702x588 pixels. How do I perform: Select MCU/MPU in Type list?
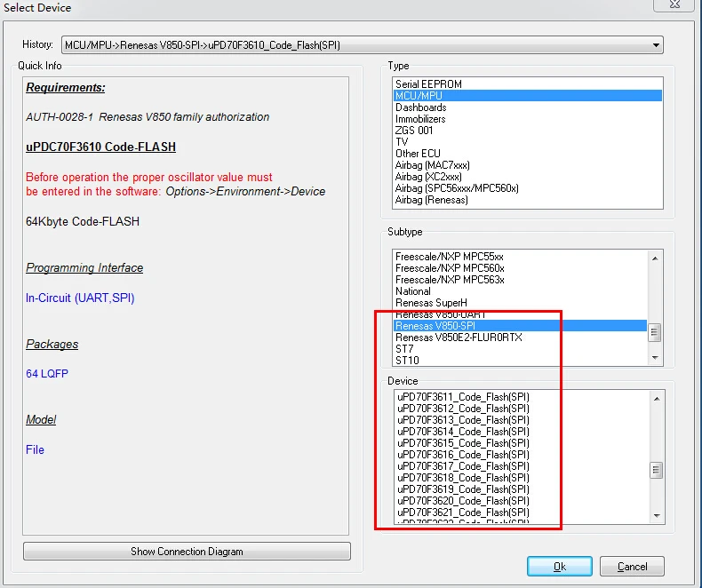coord(528,96)
